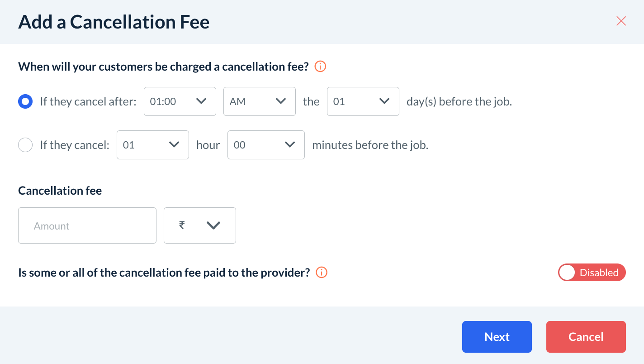
Task: Open the days before the job dropdown
Action: tap(363, 101)
